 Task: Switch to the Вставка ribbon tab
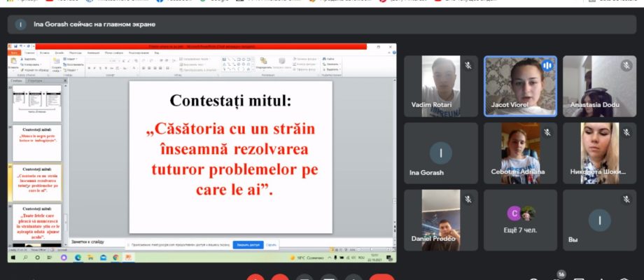45,53
